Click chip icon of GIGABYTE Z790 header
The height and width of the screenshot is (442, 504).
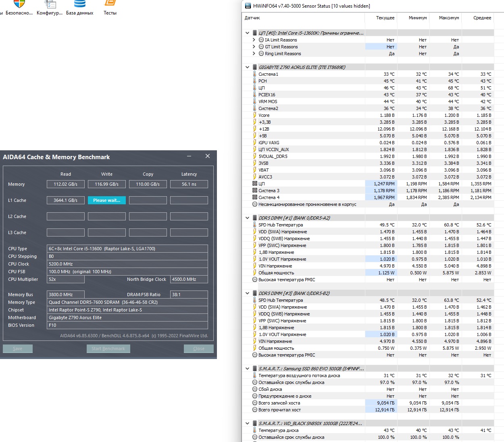pyautogui.click(x=254, y=67)
